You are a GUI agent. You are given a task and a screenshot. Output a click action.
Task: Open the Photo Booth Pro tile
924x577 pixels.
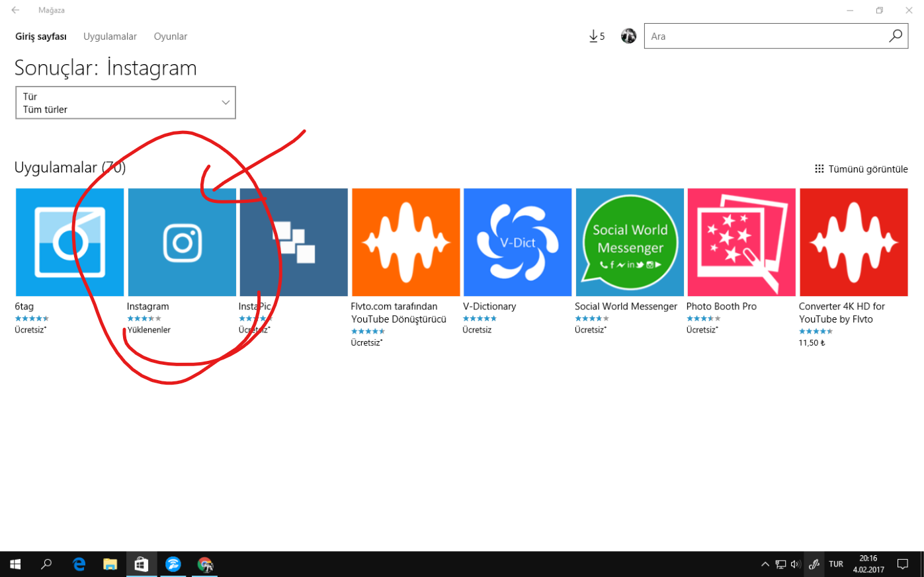click(x=741, y=242)
